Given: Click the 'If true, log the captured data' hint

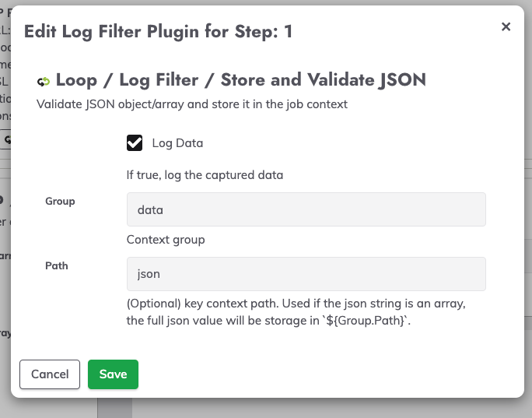Looking at the screenshot, I should pyautogui.click(x=205, y=175).
